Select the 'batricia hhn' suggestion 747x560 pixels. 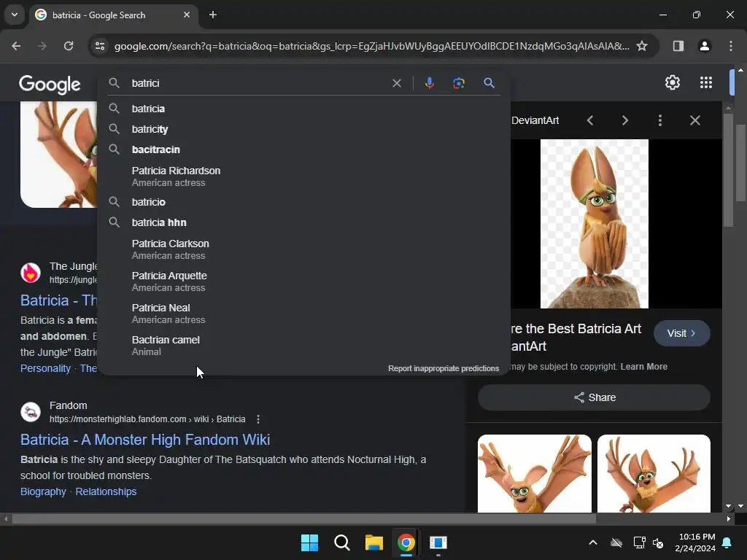[304, 222]
